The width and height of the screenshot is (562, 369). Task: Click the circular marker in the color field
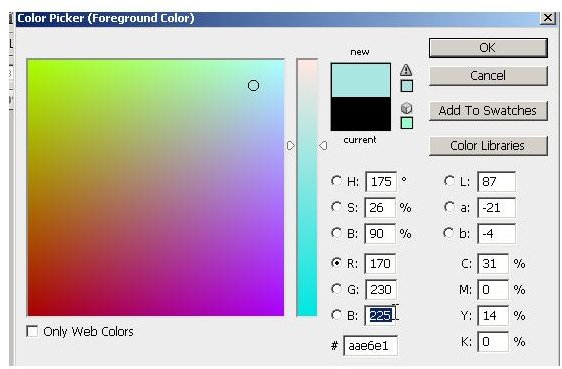click(x=253, y=86)
